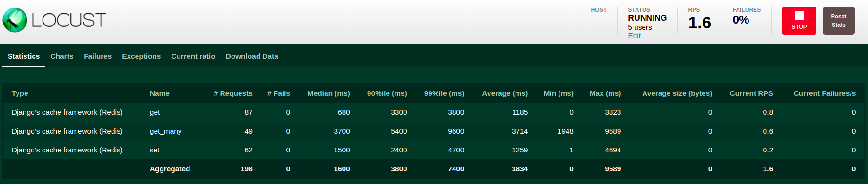Image resolution: width=868 pixels, height=184 pixels.
Task: Open the Failures tab
Action: pos(98,56)
